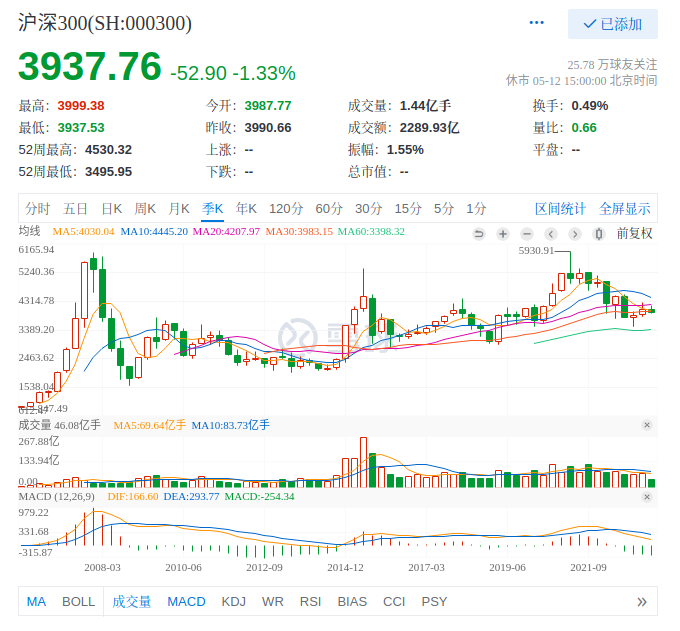Click the 沪深300(SH:000300) title
Screen dimensions: 680x631
click(x=105, y=23)
